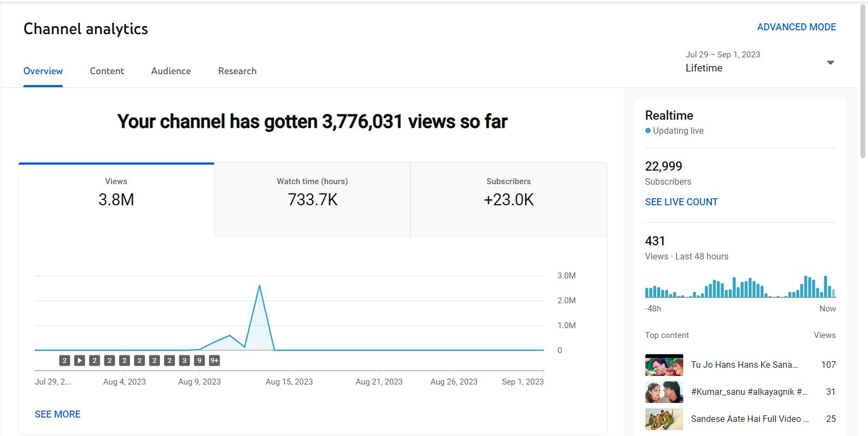This screenshot has height=436, width=868.
Task: Open the date range dropdown arrow
Action: [830, 63]
